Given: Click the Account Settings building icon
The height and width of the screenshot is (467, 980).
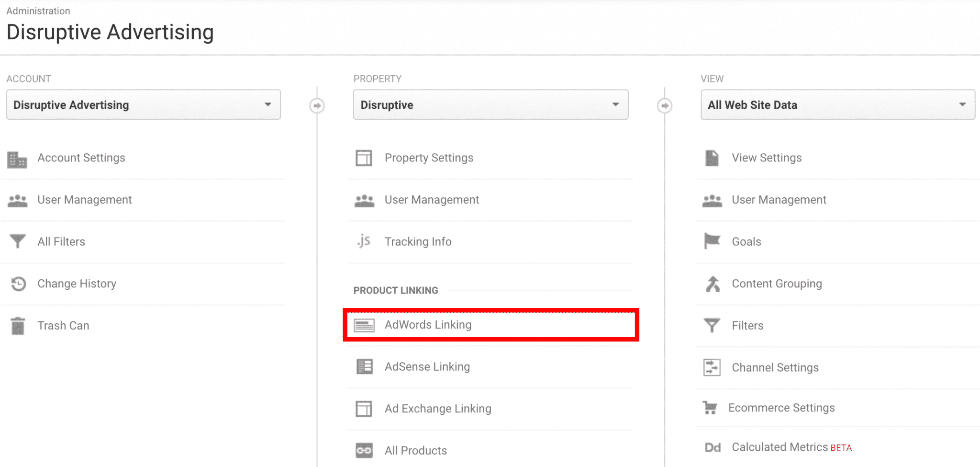Looking at the screenshot, I should coord(17,159).
